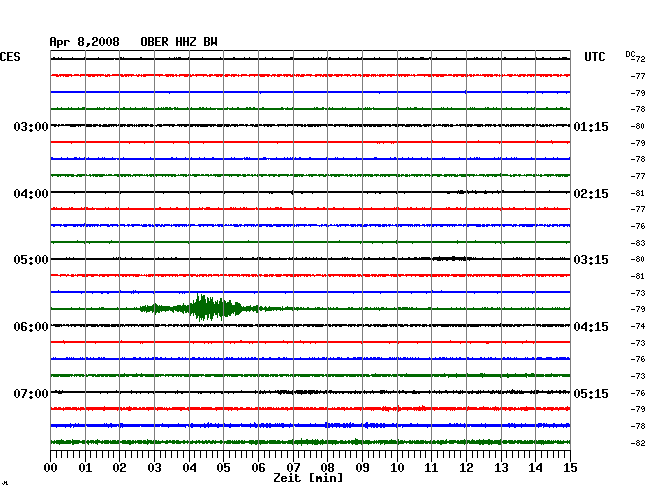Image resolution: width=650 pixels, height=494 pixels.
Task: Select the 05:00 local time label
Action: pyautogui.click(x=31, y=260)
